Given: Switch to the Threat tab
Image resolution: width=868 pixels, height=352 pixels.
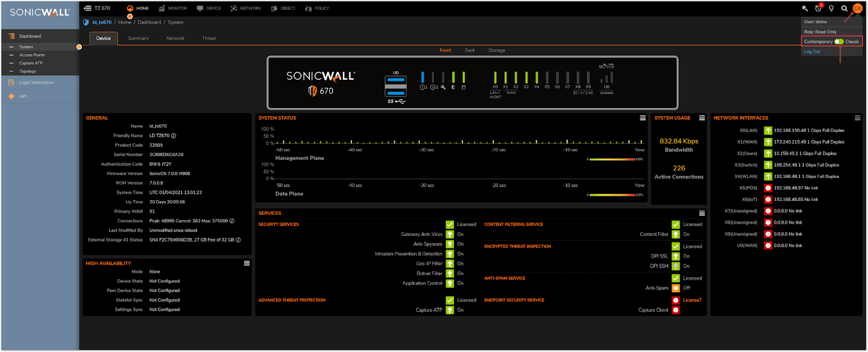Looking at the screenshot, I should coord(209,38).
